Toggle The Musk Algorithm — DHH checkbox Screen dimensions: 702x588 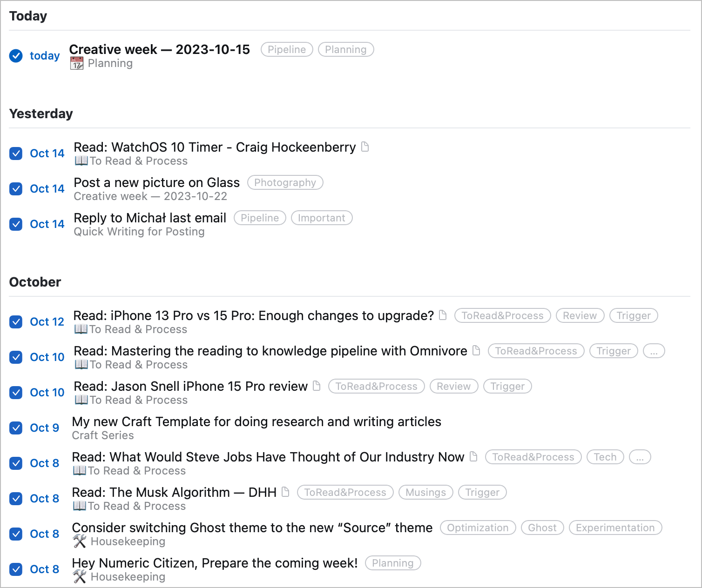point(16,499)
